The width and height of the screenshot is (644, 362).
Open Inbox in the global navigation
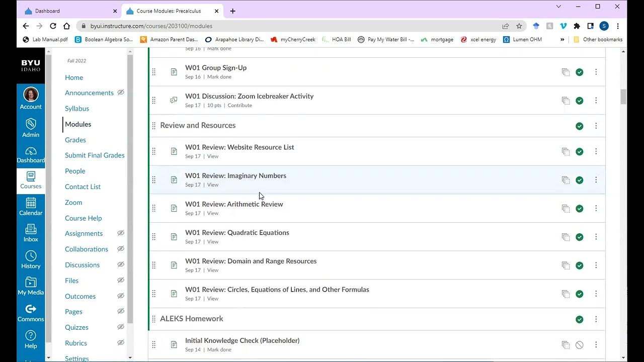click(31, 232)
